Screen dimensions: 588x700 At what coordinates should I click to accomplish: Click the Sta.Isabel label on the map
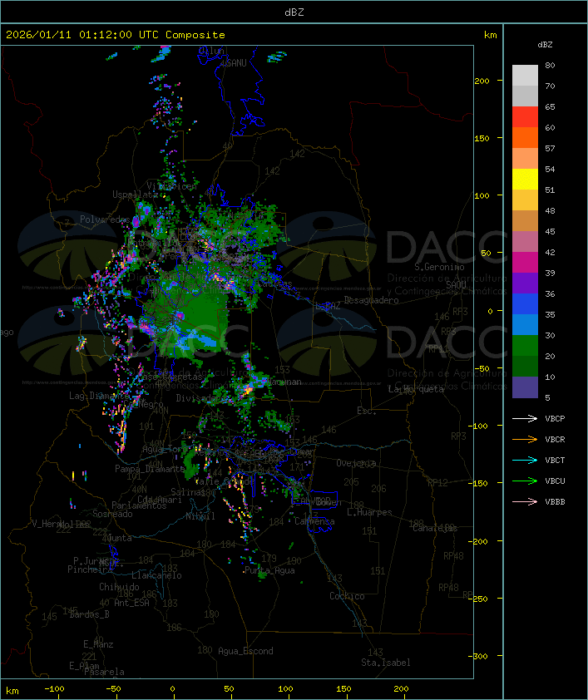[x=385, y=663]
